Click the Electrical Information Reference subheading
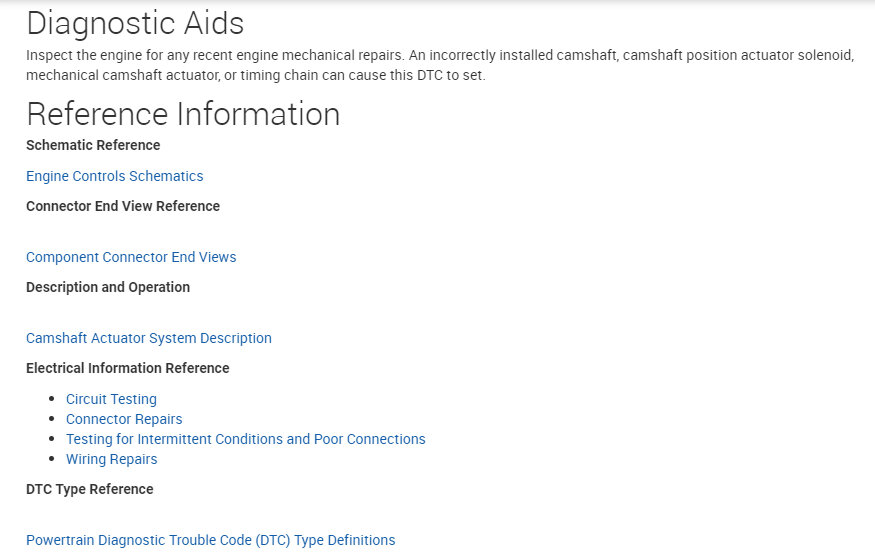 (x=127, y=368)
